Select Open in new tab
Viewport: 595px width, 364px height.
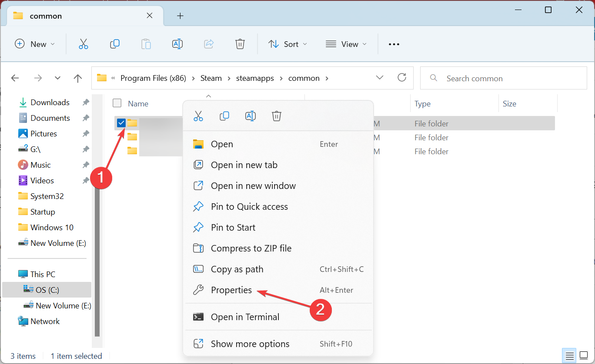tap(278, 165)
